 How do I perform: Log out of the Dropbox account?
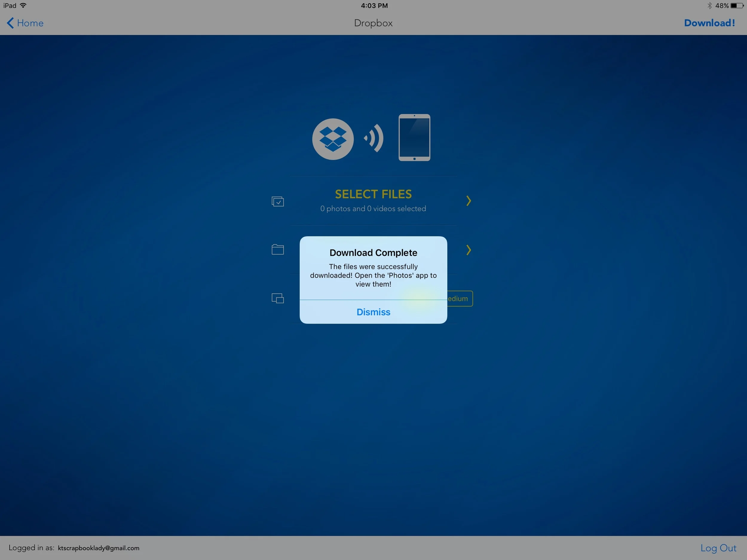(x=718, y=548)
